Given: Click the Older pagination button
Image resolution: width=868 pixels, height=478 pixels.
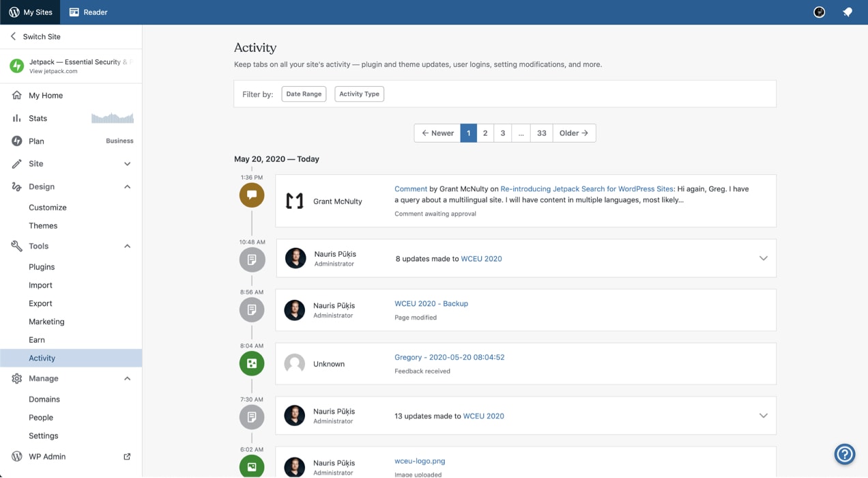Looking at the screenshot, I should (573, 133).
